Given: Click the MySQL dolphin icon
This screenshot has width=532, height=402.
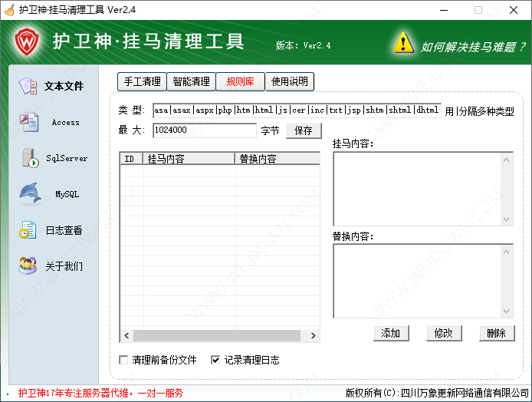Looking at the screenshot, I should tap(30, 194).
